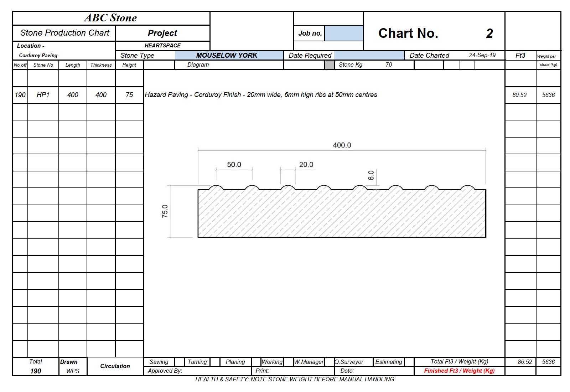Select the W.Manager circulation label
This screenshot has width=570, height=392.
point(309,362)
